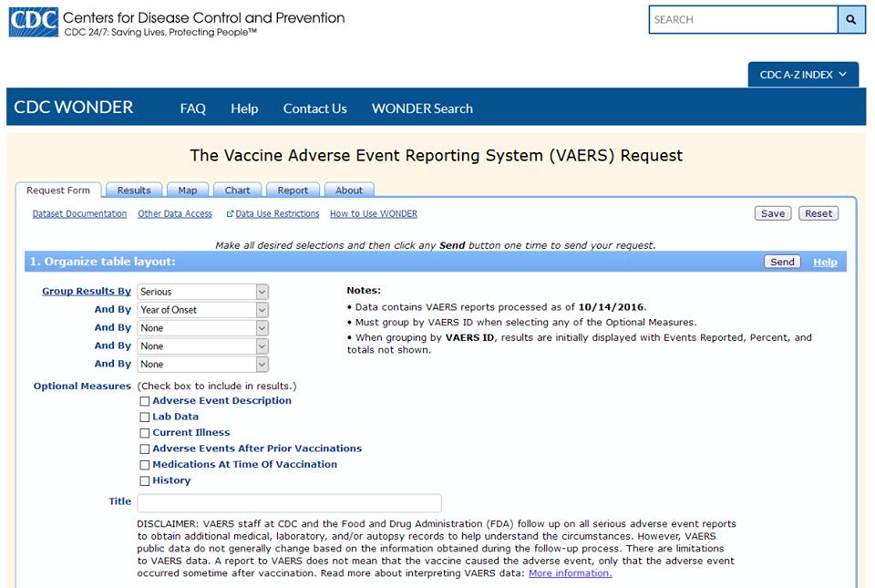Check the Lab Data checkbox

[x=145, y=417]
